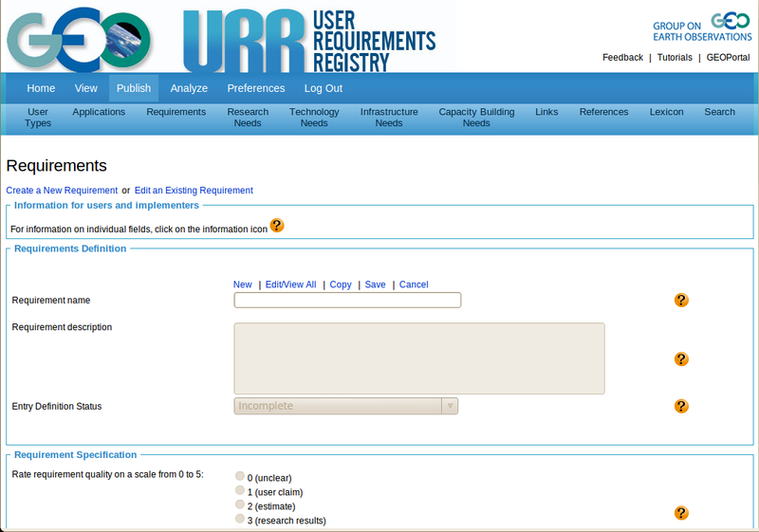Go to the Research Needs tab
The width and height of the screenshot is (759, 532).
coord(248,118)
